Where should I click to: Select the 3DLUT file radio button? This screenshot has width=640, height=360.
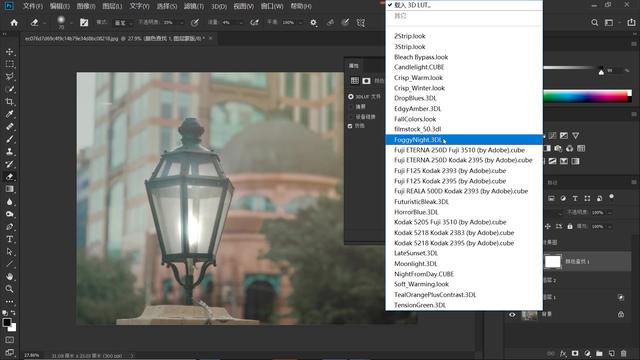pyautogui.click(x=351, y=97)
